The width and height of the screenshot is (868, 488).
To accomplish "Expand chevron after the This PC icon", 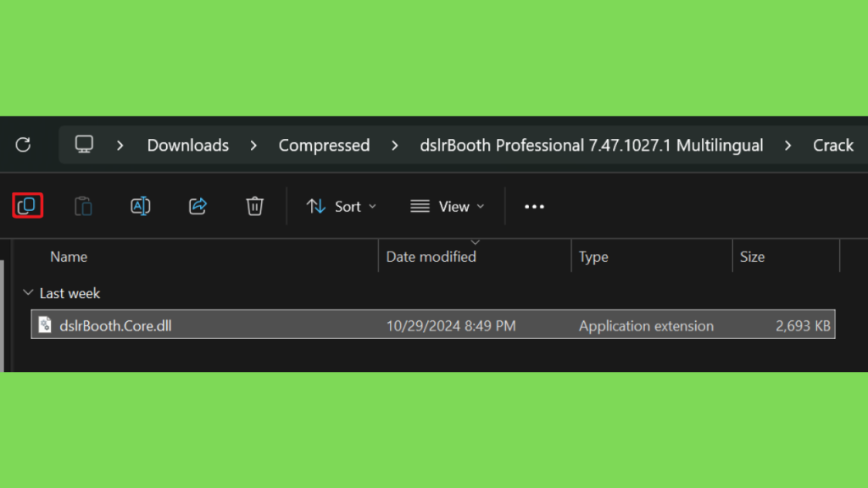I will click(x=120, y=146).
